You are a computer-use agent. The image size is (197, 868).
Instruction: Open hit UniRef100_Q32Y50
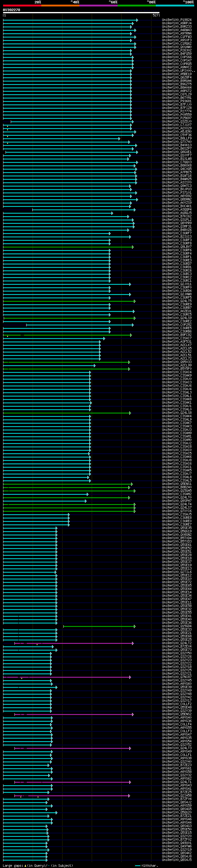[x=176, y=653]
